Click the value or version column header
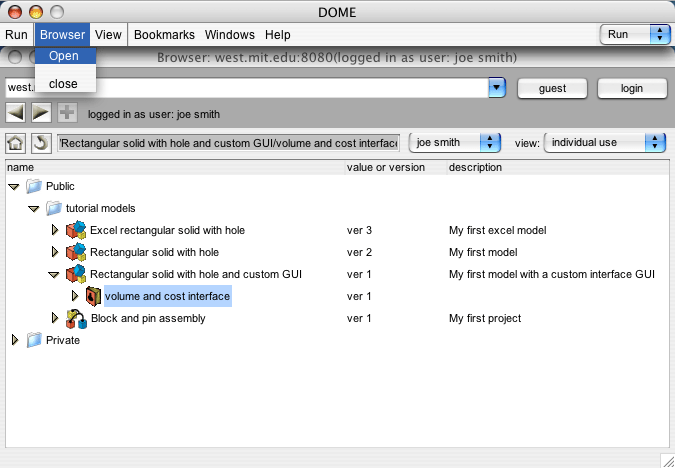Screen dimensions: 675x468 pyautogui.click(x=396, y=167)
